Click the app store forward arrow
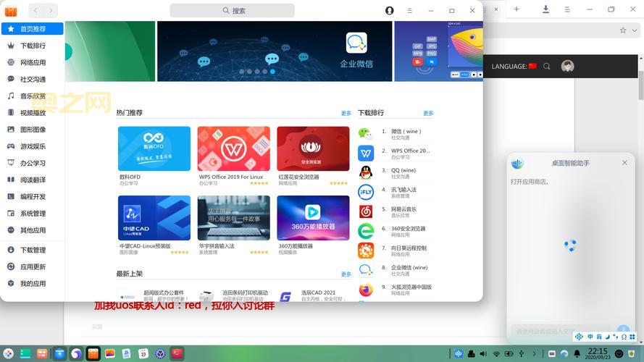Viewport: 644px width, 362px height. (x=51, y=11)
